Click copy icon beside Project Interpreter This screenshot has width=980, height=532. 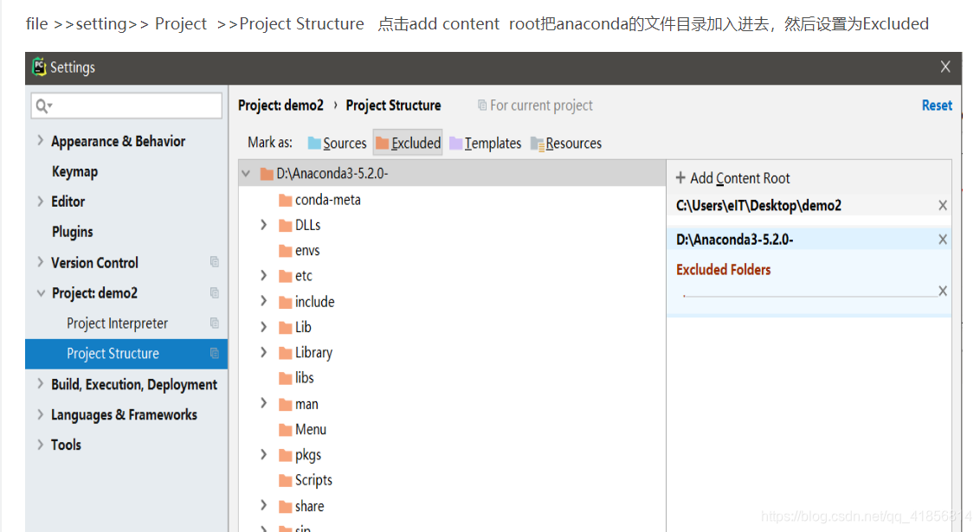pyautogui.click(x=215, y=323)
